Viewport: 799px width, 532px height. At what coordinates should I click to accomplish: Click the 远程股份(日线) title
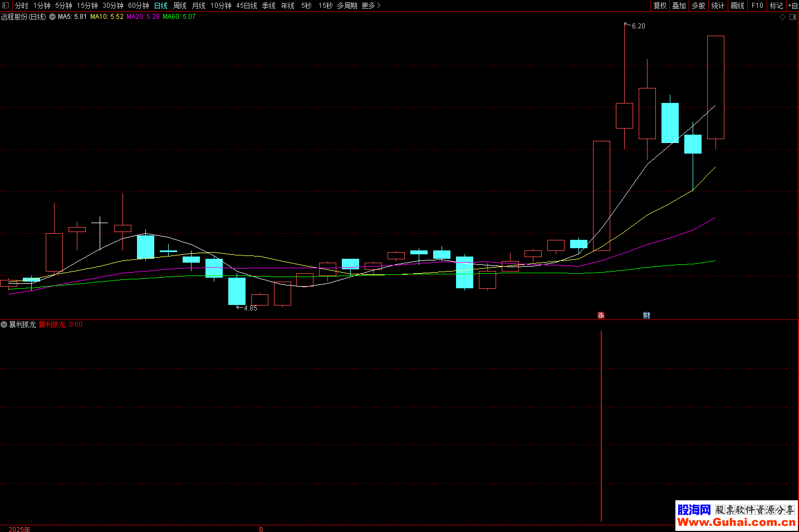[x=23, y=17]
